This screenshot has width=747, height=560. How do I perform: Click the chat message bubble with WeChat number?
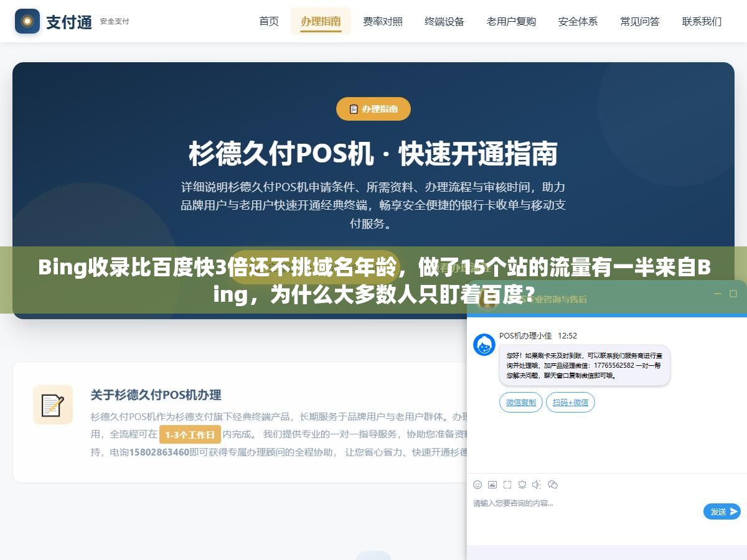tap(585, 365)
